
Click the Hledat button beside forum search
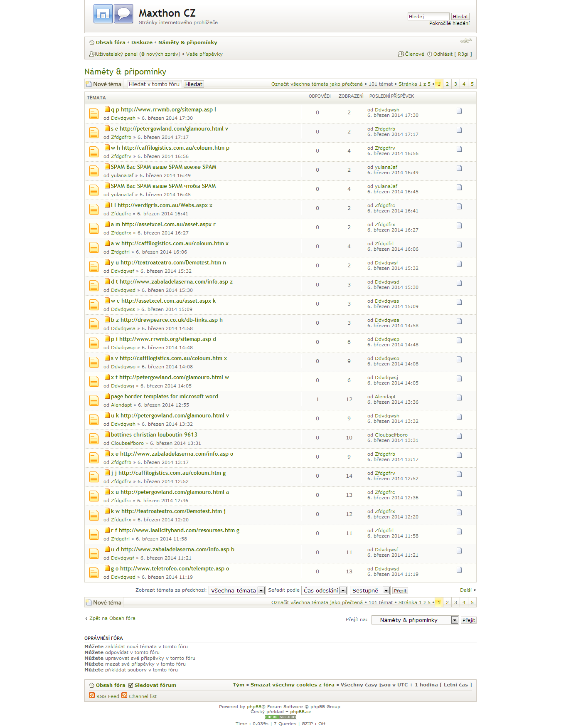click(194, 84)
